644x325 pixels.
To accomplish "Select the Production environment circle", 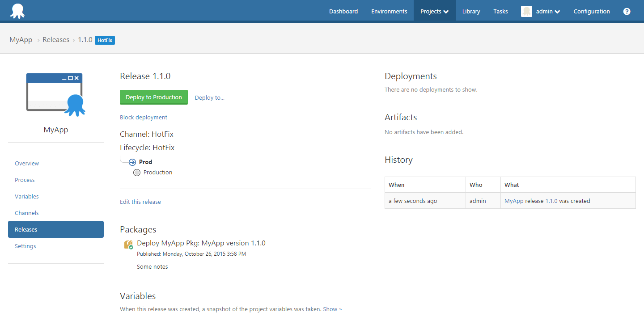I will point(137,173).
